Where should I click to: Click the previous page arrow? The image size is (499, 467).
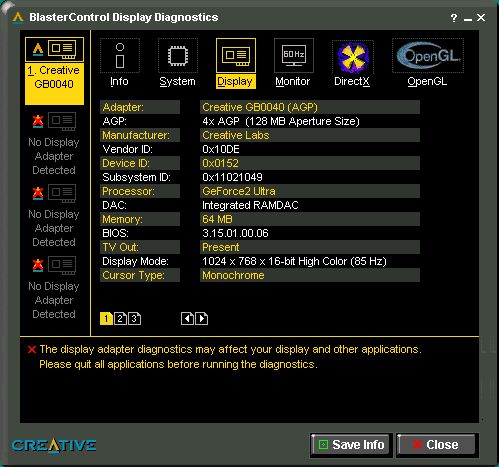[x=187, y=319]
